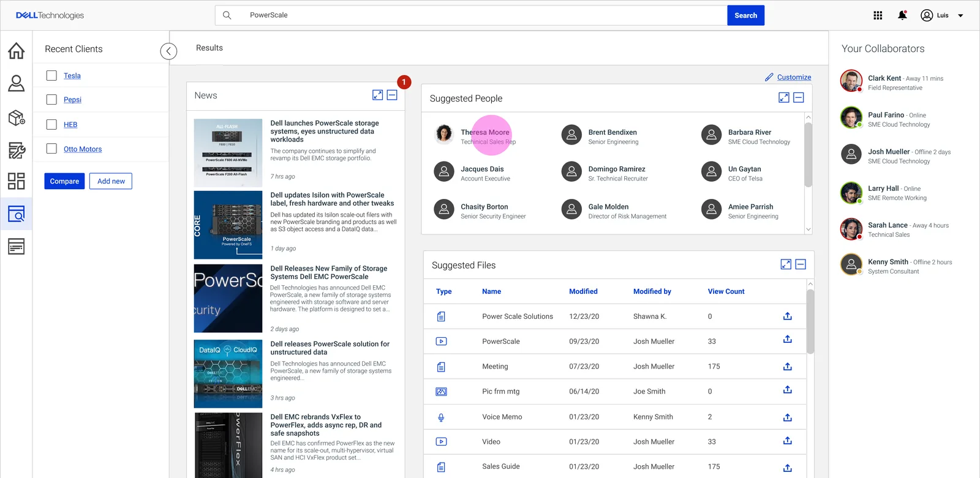The height and width of the screenshot is (478, 980).
Task: Open the Dell Technologies logo
Action: (50, 15)
